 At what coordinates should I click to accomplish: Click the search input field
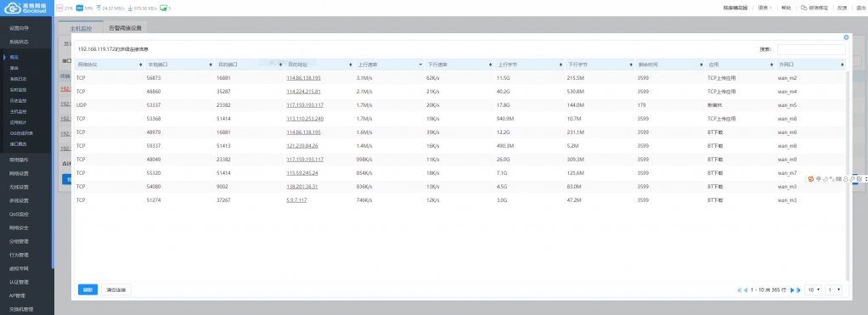coord(811,49)
